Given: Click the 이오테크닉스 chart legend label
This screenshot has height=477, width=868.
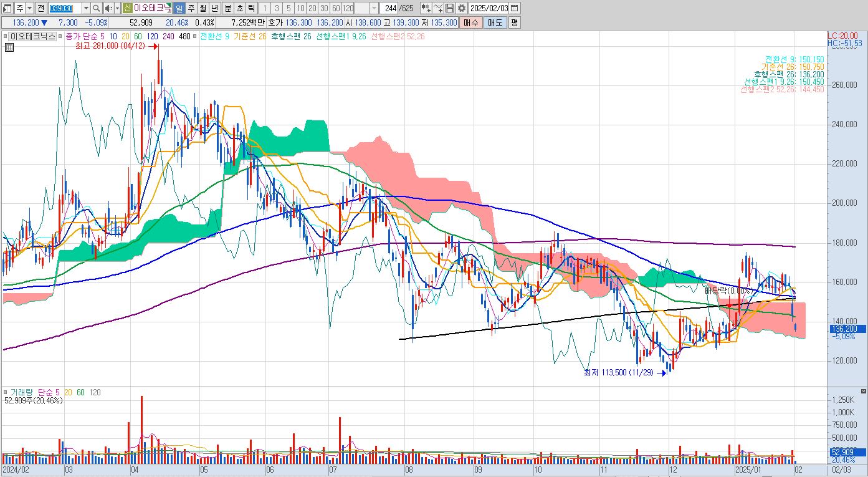Looking at the screenshot, I should pyautogui.click(x=34, y=36).
